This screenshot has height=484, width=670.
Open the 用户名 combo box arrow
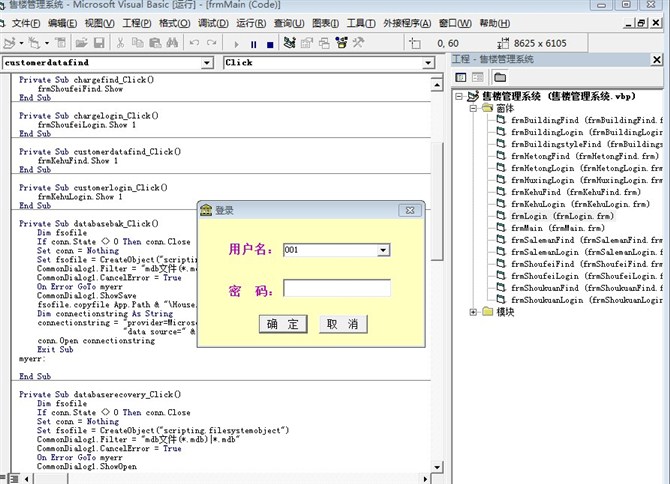point(383,250)
